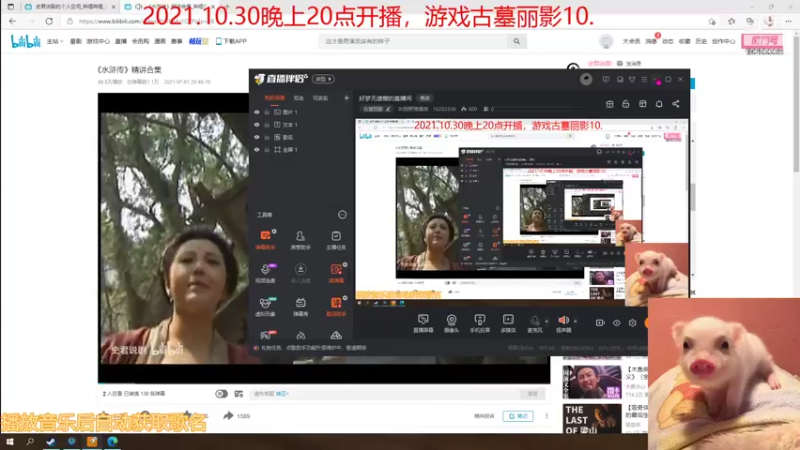Open the skin shirt icon in companion title bar
800x450 pixels.
(x=632, y=80)
